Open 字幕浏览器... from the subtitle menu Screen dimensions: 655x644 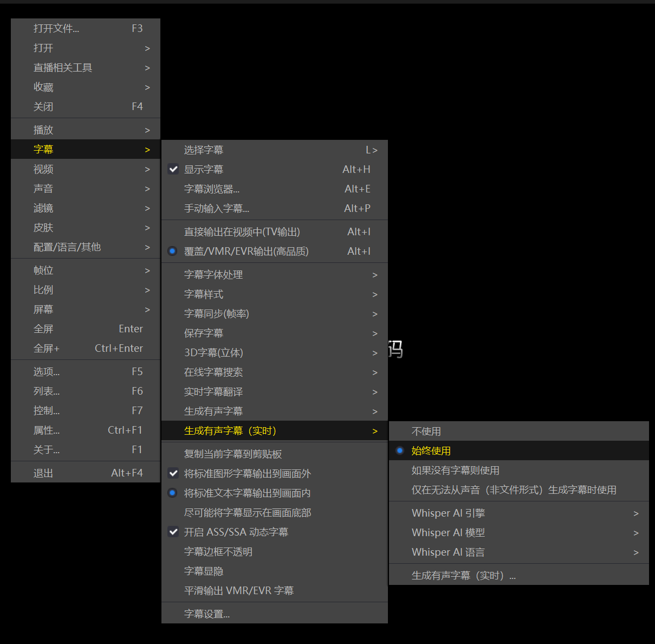[x=212, y=189]
